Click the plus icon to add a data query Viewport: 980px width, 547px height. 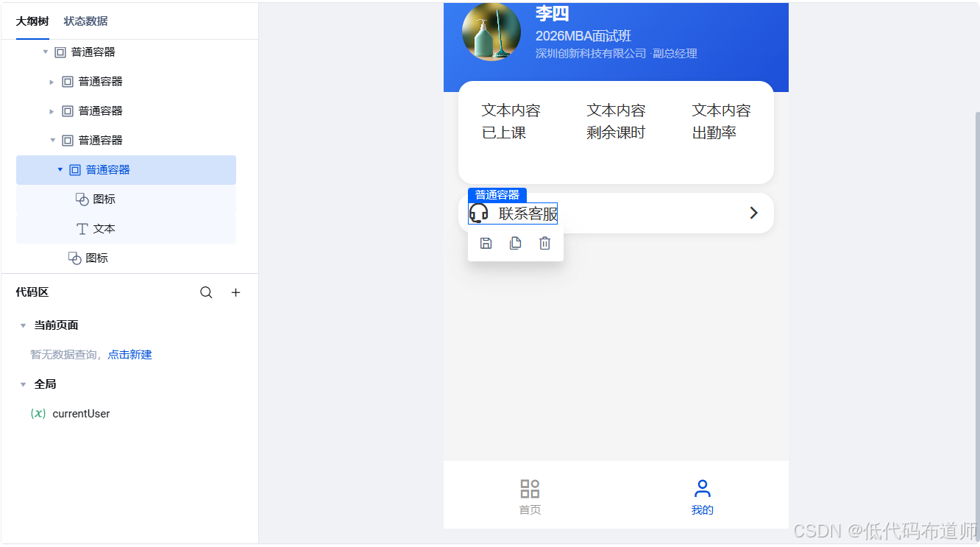click(235, 292)
